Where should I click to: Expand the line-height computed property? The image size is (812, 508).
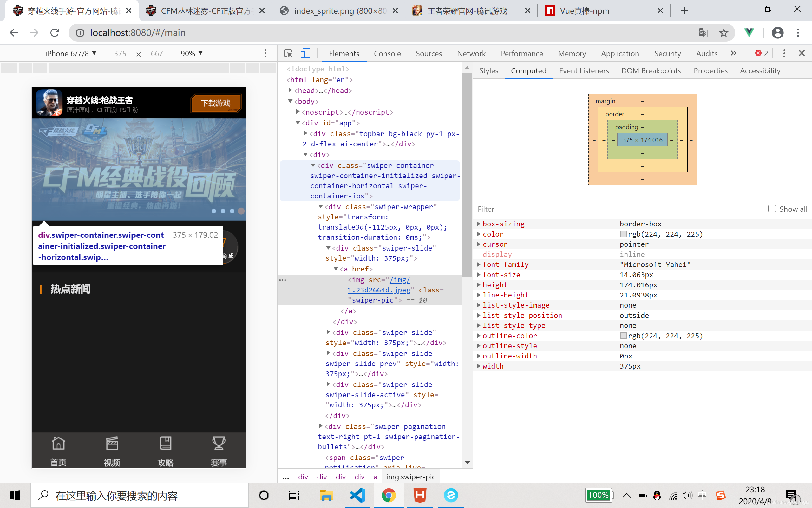479,295
